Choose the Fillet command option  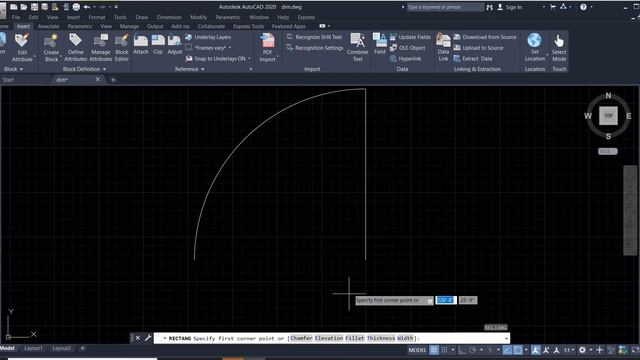tap(355, 338)
